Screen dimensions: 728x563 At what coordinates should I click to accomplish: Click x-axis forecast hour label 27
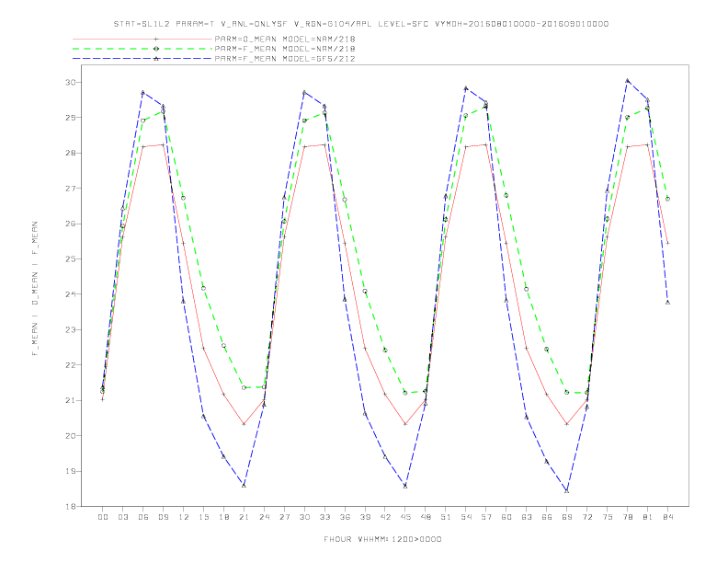284,517
